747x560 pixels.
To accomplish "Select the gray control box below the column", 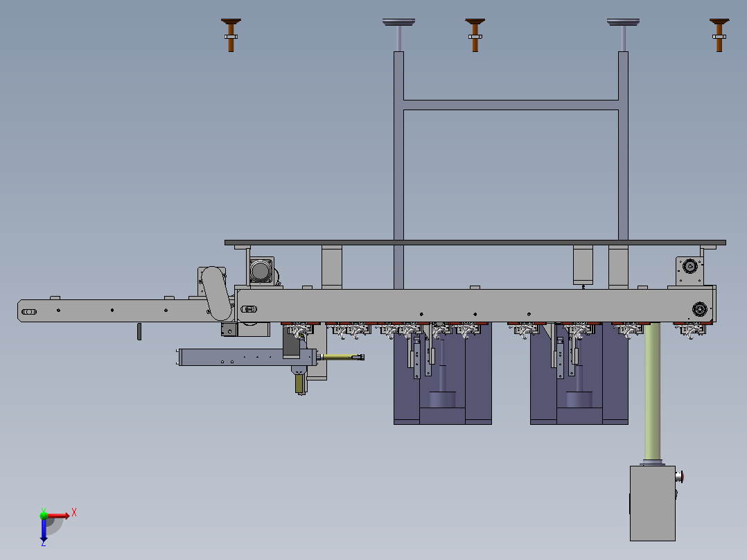I will pos(652,503).
